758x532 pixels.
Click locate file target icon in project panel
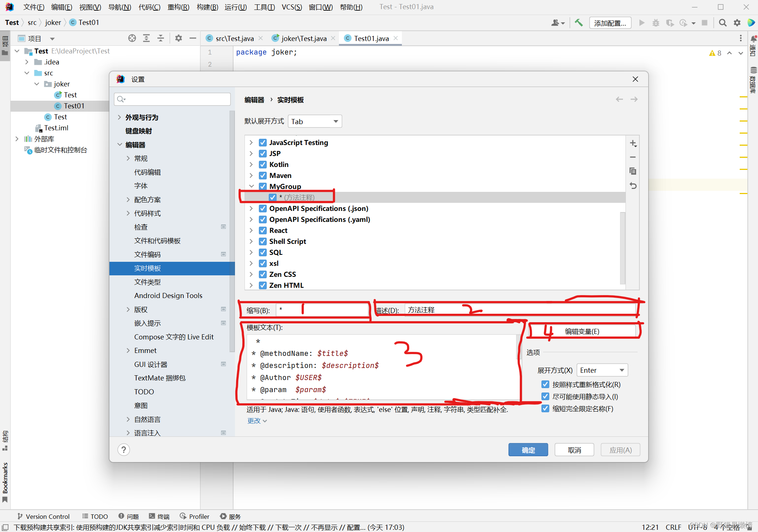[x=132, y=38]
